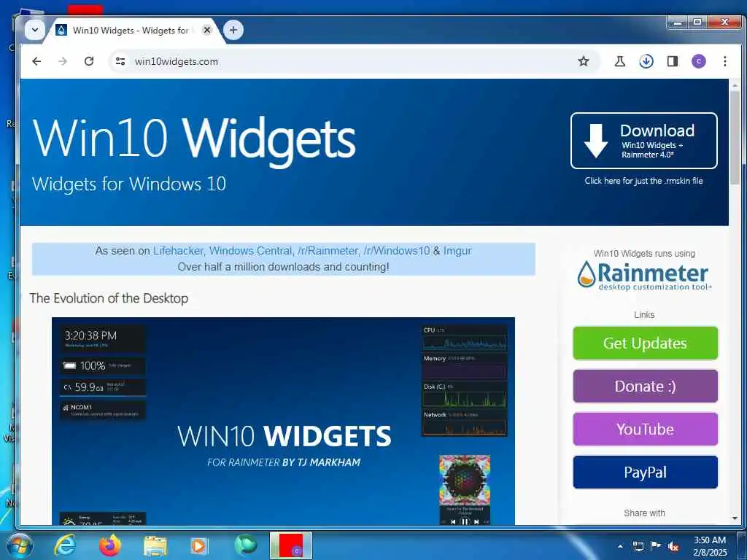Open the Lifehacker link
Image resolution: width=747 pixels, height=560 pixels.
coord(178,251)
